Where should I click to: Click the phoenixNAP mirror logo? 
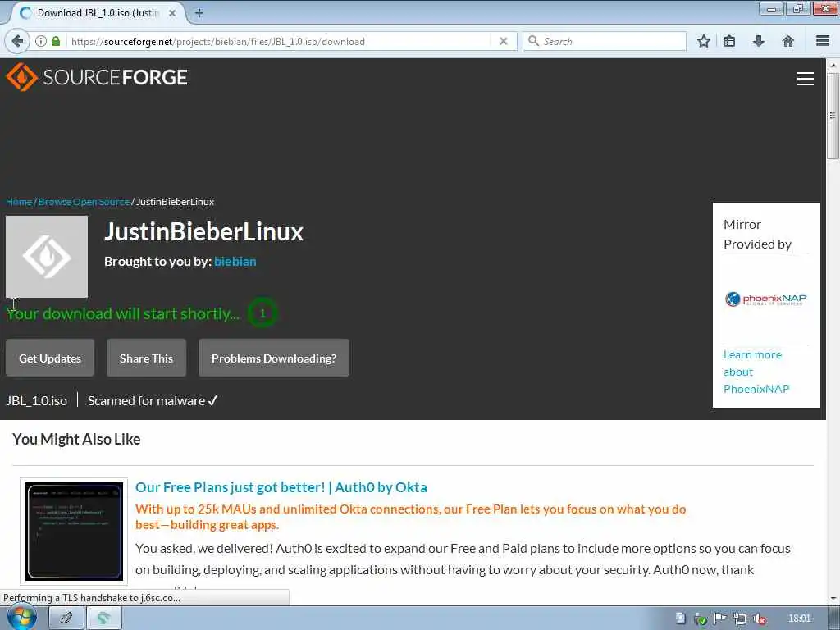(765, 299)
